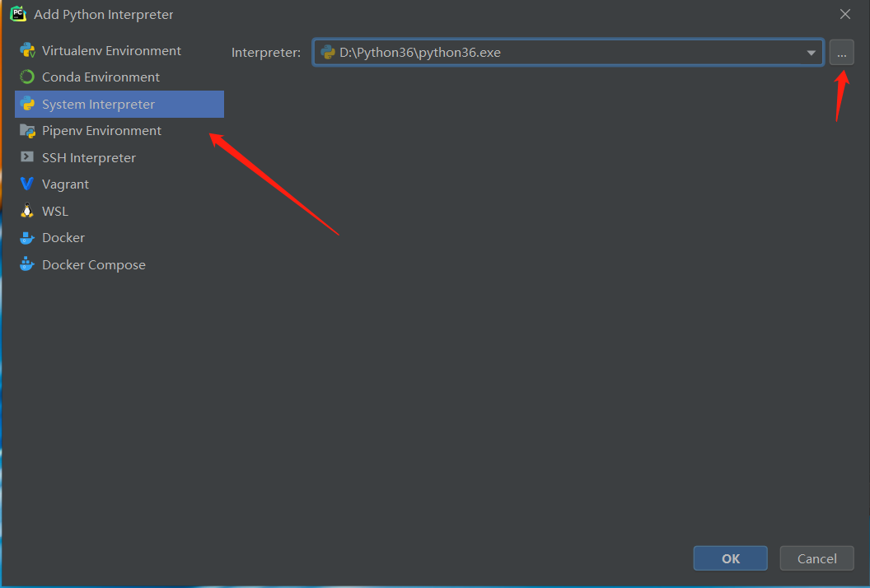Click the interpreter path D:\Python36\python36.exe
The height and width of the screenshot is (588, 870).
coord(420,52)
